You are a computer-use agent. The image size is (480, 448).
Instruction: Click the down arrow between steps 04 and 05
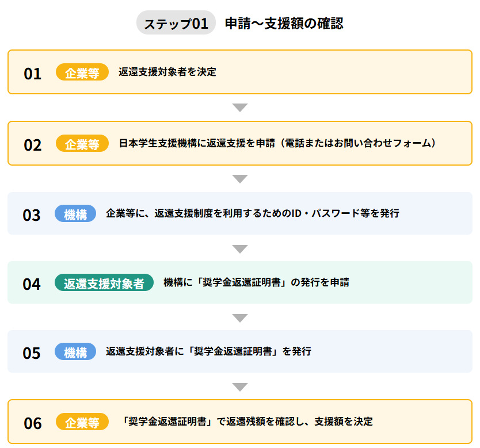[240, 318]
